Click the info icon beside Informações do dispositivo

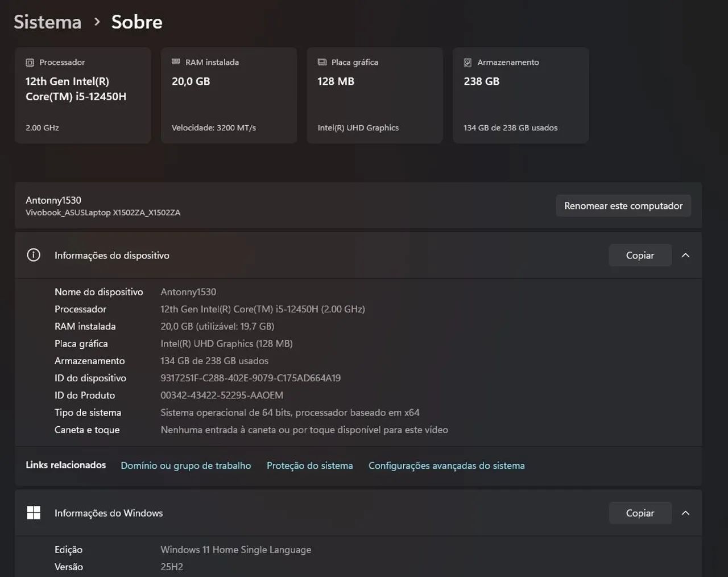pyautogui.click(x=34, y=255)
